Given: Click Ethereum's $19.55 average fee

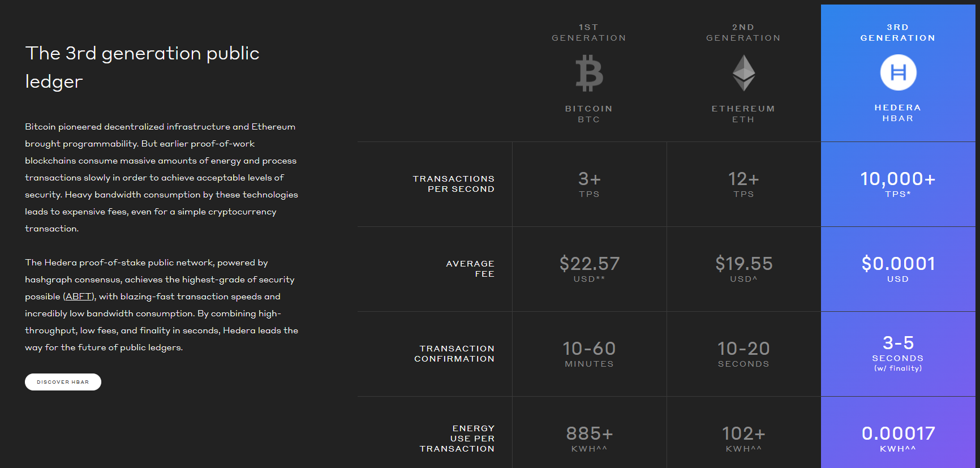Looking at the screenshot, I should point(743,269).
